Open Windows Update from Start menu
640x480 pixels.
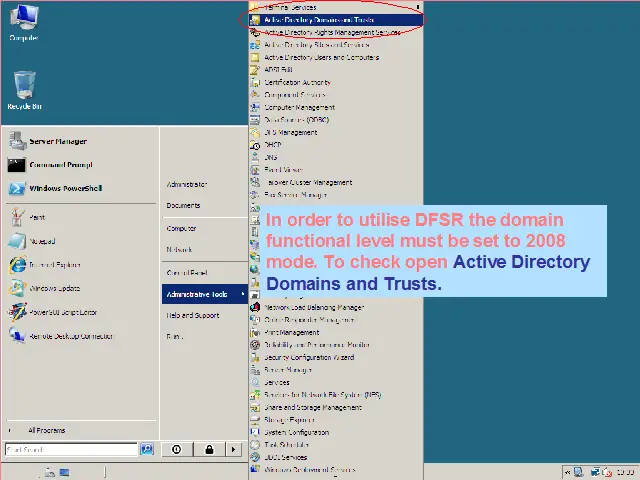click(x=81, y=289)
